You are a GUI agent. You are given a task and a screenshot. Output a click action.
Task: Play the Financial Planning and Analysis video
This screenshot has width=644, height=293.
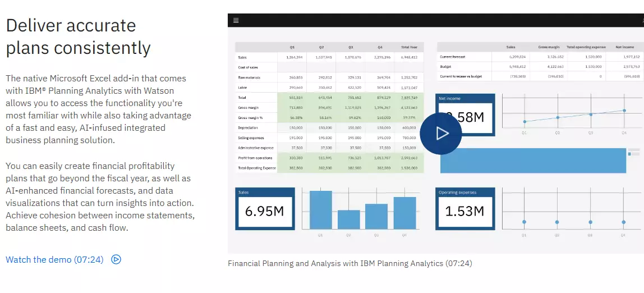(441, 133)
